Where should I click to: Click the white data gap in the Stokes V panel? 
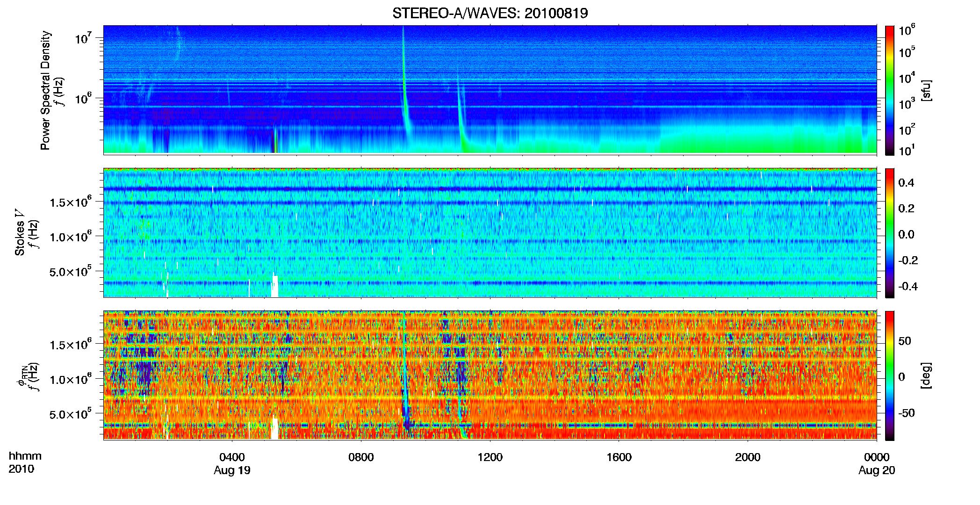click(x=275, y=286)
